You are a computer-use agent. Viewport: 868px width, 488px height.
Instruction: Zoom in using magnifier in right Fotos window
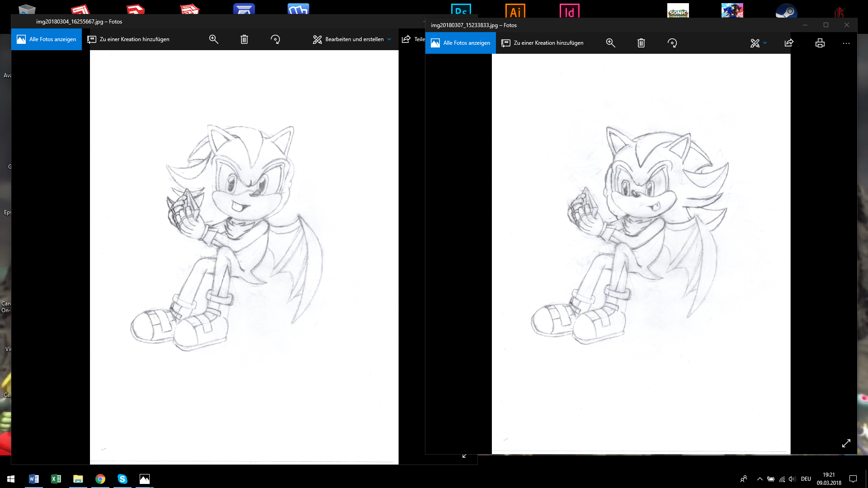click(x=611, y=43)
